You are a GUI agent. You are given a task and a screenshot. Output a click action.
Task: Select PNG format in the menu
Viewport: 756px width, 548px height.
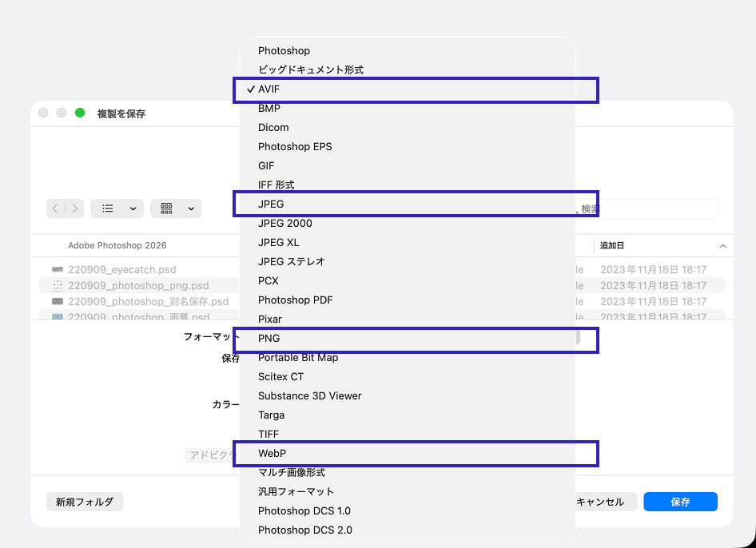click(269, 339)
